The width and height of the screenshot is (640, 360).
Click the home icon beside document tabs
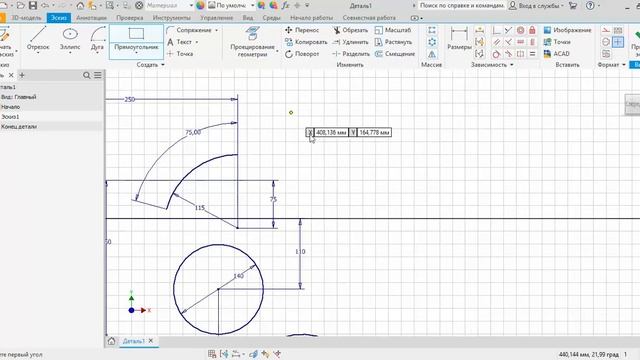click(x=111, y=341)
